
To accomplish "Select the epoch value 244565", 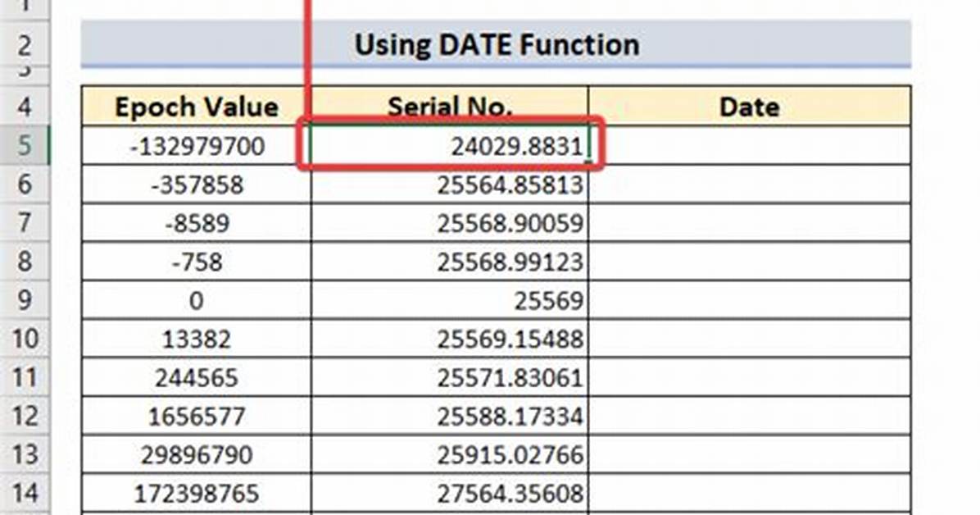I will [197, 377].
